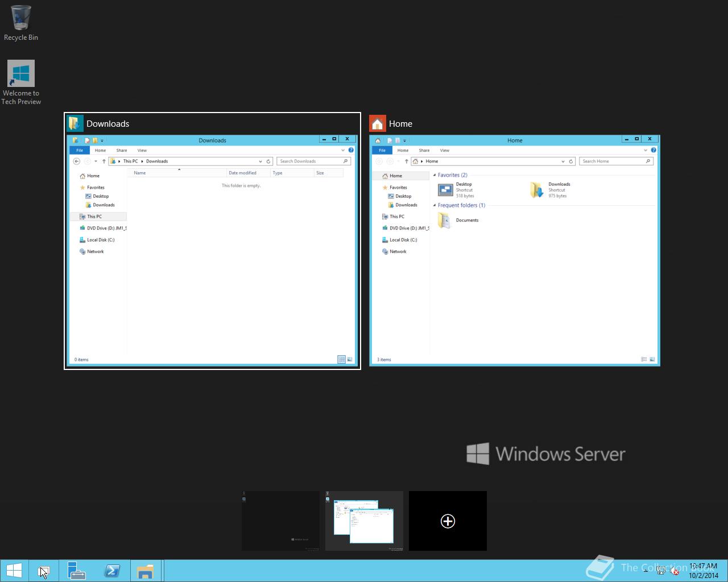
Task: Open View tab in Downloads window
Action: tap(142, 150)
